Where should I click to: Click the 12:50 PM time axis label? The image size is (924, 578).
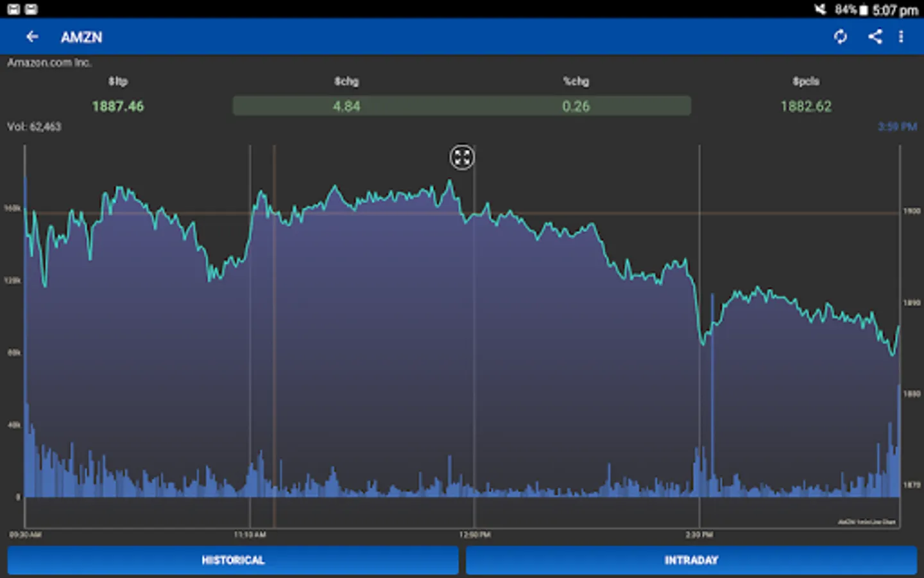coord(475,534)
